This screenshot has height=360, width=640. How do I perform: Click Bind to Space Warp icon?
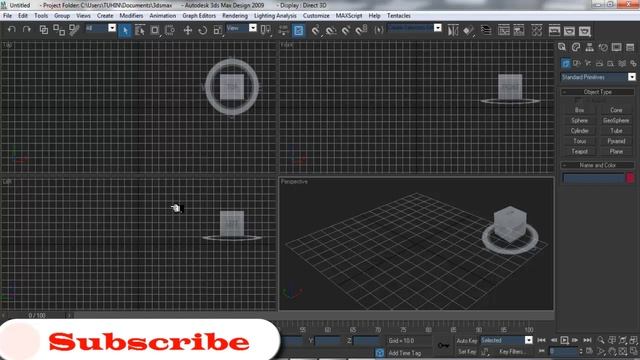tap(74, 30)
